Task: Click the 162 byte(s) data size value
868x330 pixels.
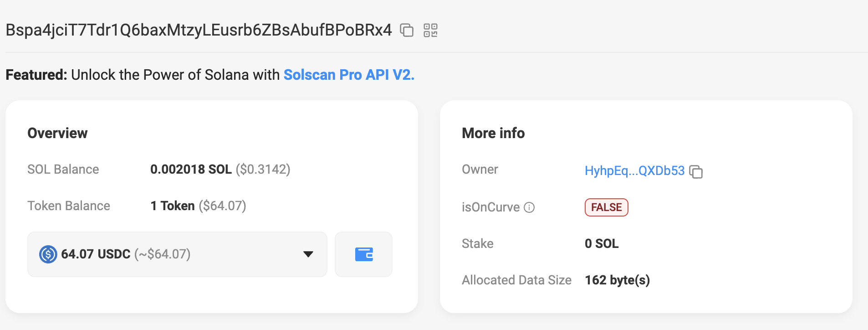Action: pos(617,280)
